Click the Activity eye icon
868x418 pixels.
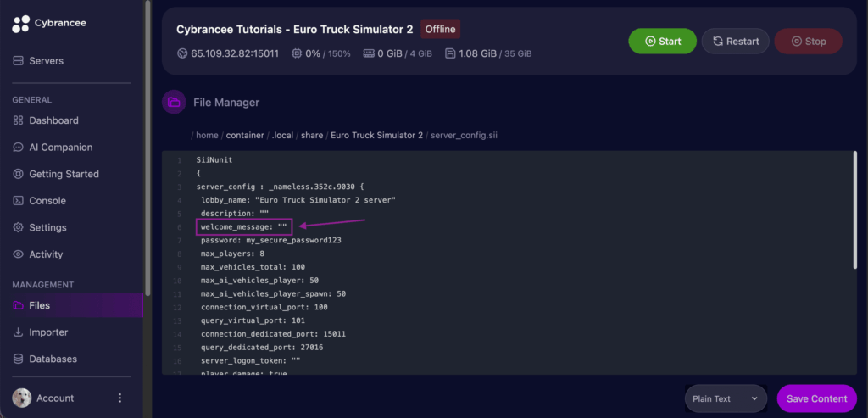tap(19, 254)
